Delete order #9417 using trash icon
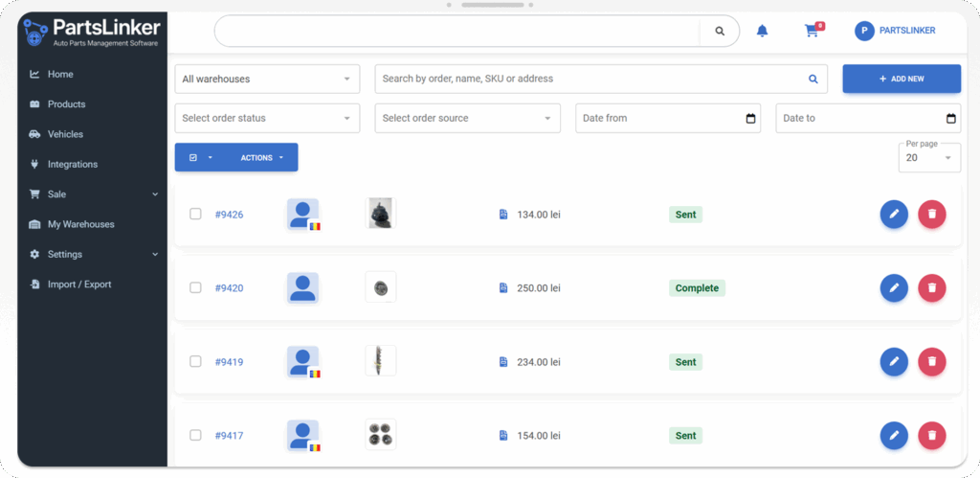The width and height of the screenshot is (980, 478). click(931, 436)
